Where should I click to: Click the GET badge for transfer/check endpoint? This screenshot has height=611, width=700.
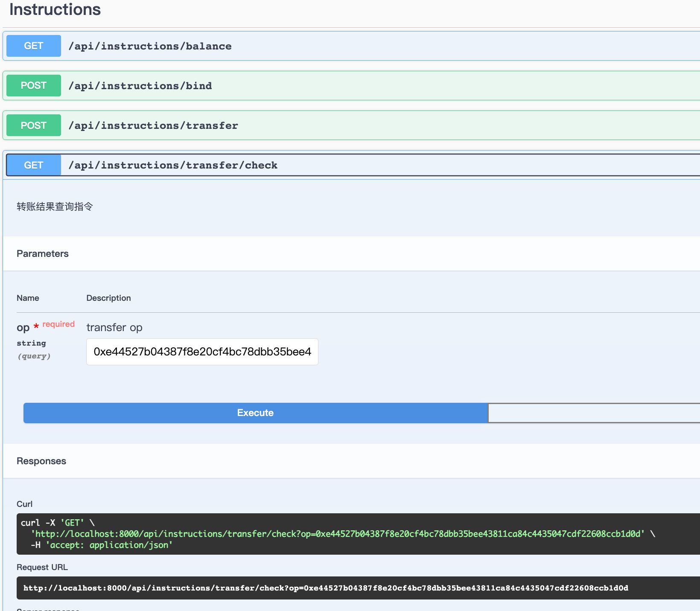(x=34, y=165)
